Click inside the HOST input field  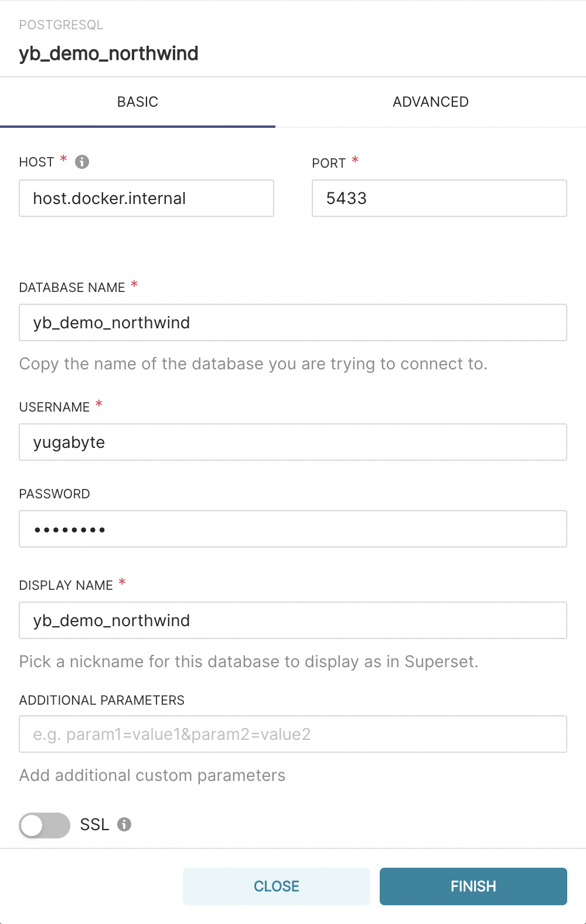tap(146, 198)
